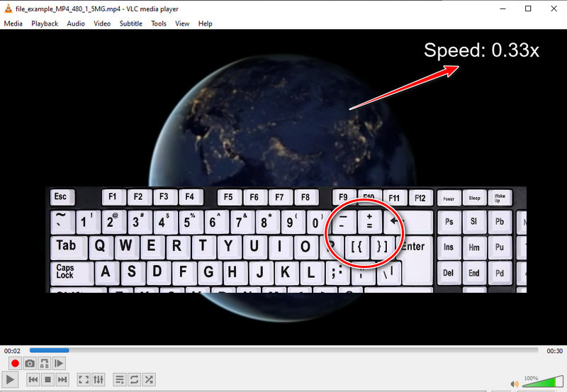Toggle fullscreen video mode

pos(84,380)
